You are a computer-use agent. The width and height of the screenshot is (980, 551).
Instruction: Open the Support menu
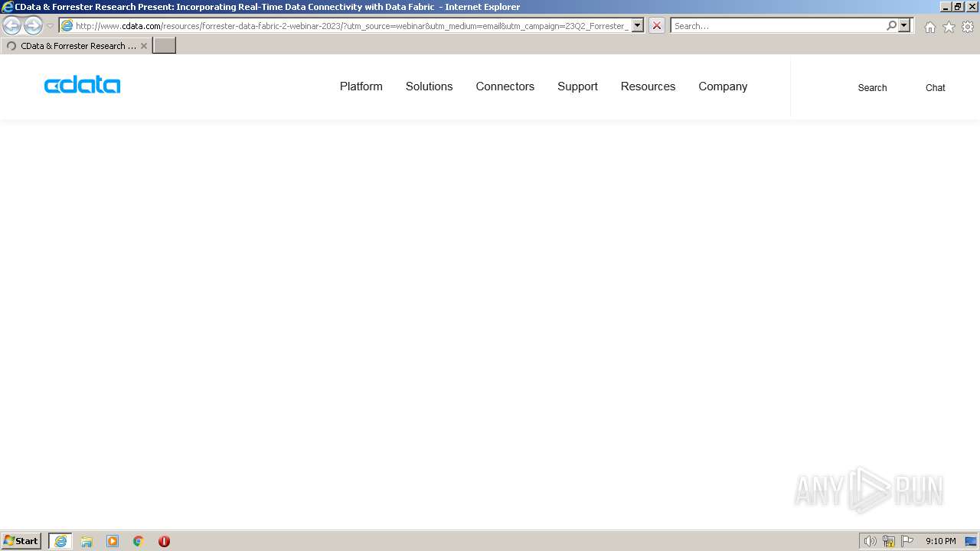[x=578, y=86]
